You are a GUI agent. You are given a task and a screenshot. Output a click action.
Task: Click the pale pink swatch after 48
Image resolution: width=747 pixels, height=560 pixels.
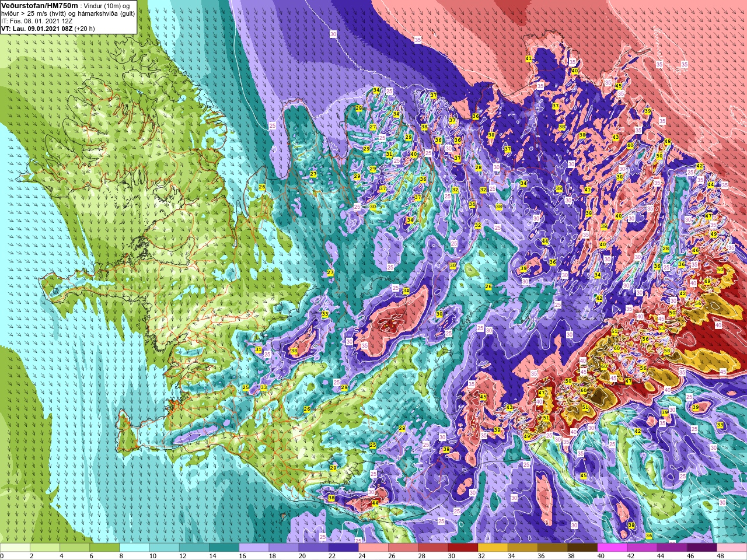[x=731, y=547]
